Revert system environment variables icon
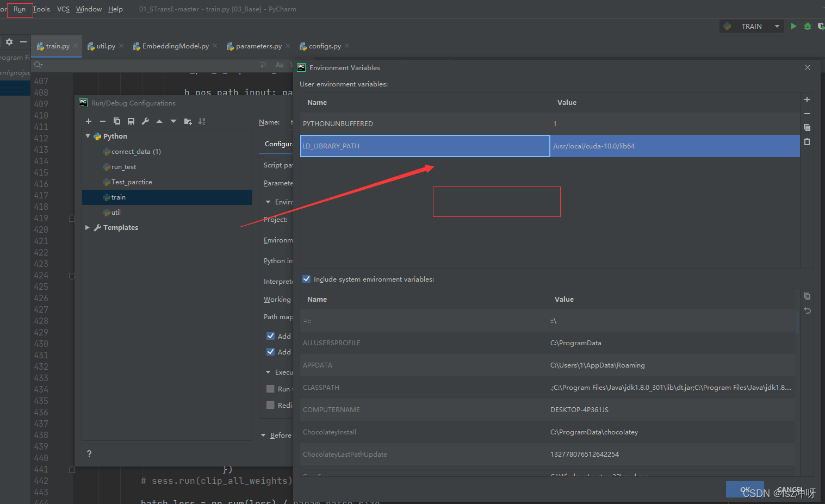The image size is (825, 504). point(807,310)
